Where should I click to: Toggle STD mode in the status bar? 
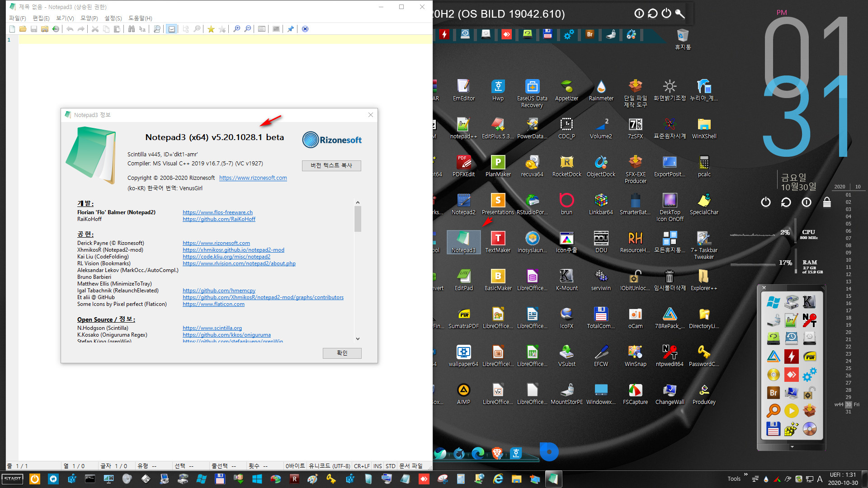[391, 466]
